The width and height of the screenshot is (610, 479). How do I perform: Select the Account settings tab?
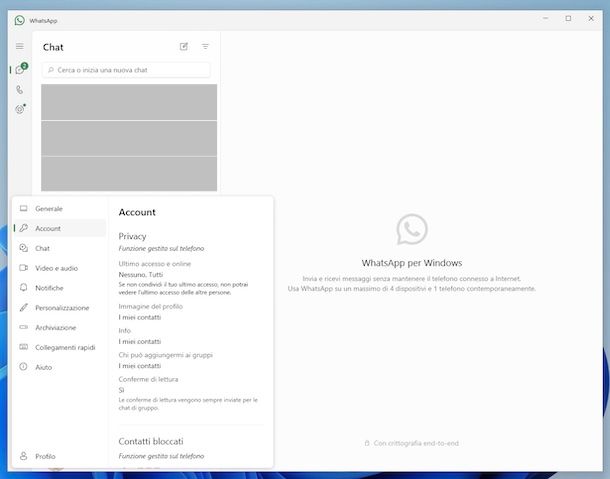point(60,228)
